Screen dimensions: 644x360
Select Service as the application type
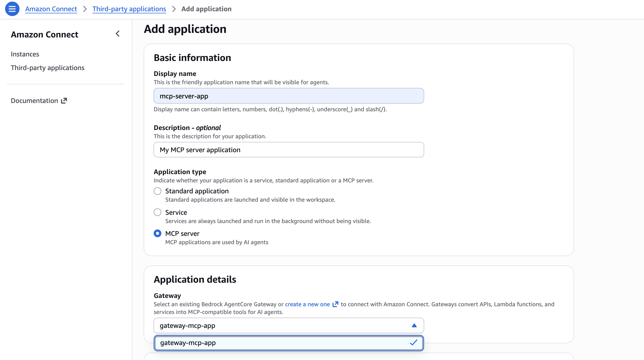tap(157, 212)
